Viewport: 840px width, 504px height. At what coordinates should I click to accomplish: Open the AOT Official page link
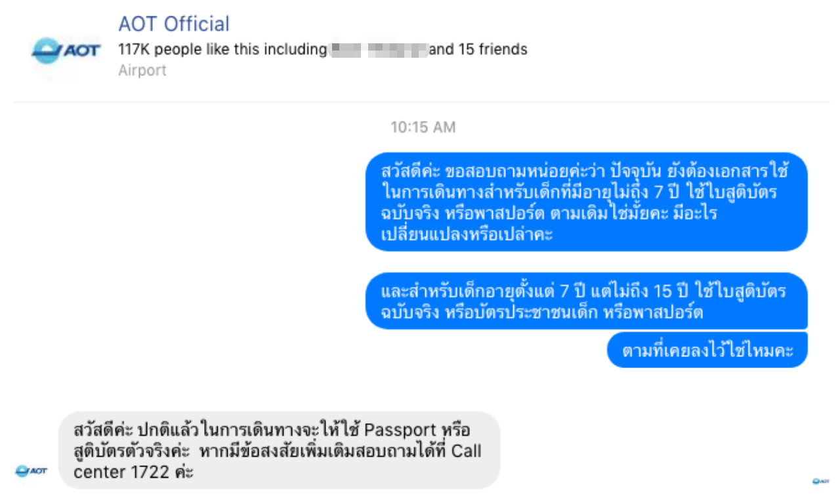point(174,24)
